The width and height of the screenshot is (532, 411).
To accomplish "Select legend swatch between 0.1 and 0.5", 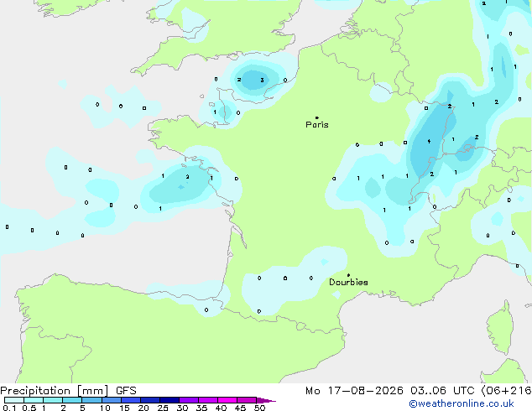I will [x=14, y=400].
